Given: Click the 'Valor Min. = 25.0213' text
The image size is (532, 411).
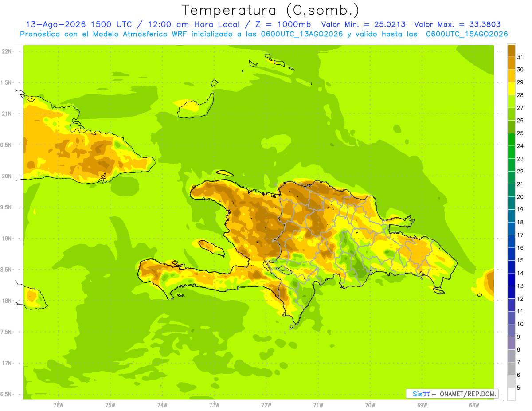Looking at the screenshot, I should pyautogui.click(x=363, y=24).
